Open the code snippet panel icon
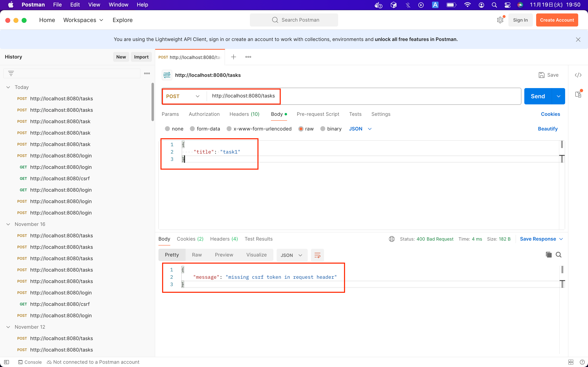 pos(578,75)
